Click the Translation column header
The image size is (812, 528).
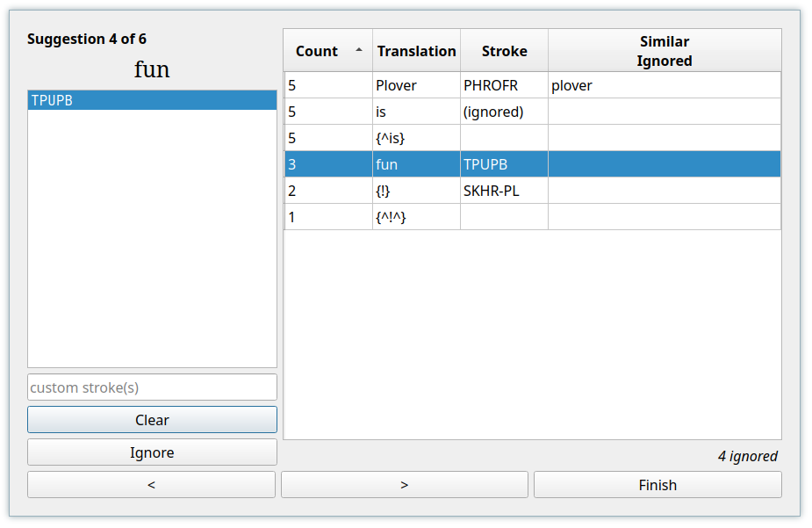click(416, 50)
